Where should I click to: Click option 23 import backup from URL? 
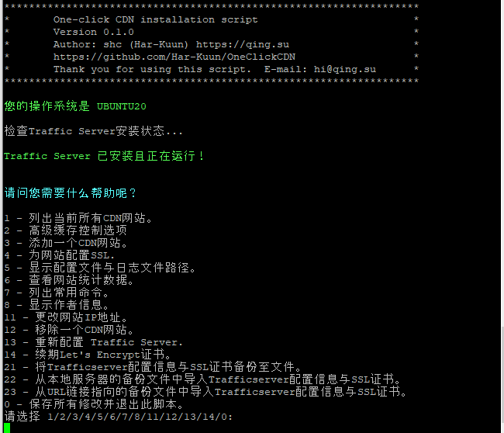[x=205, y=392]
